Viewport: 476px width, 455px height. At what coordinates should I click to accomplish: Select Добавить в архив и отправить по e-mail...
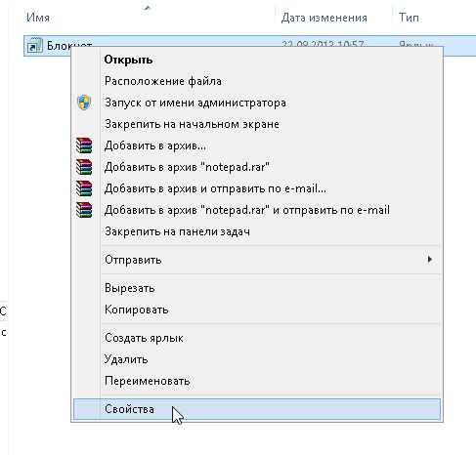257,188
